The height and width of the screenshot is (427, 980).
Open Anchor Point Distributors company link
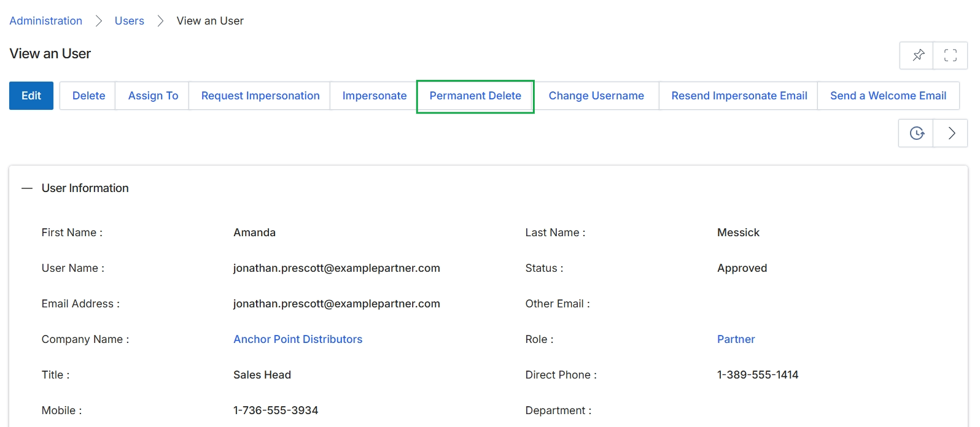point(298,339)
